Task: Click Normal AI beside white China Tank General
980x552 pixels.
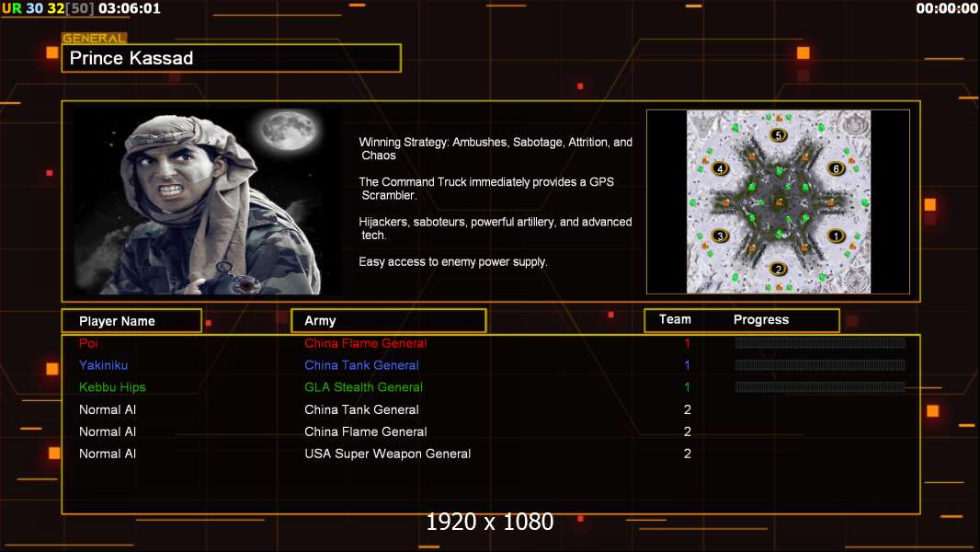Action: (x=108, y=409)
